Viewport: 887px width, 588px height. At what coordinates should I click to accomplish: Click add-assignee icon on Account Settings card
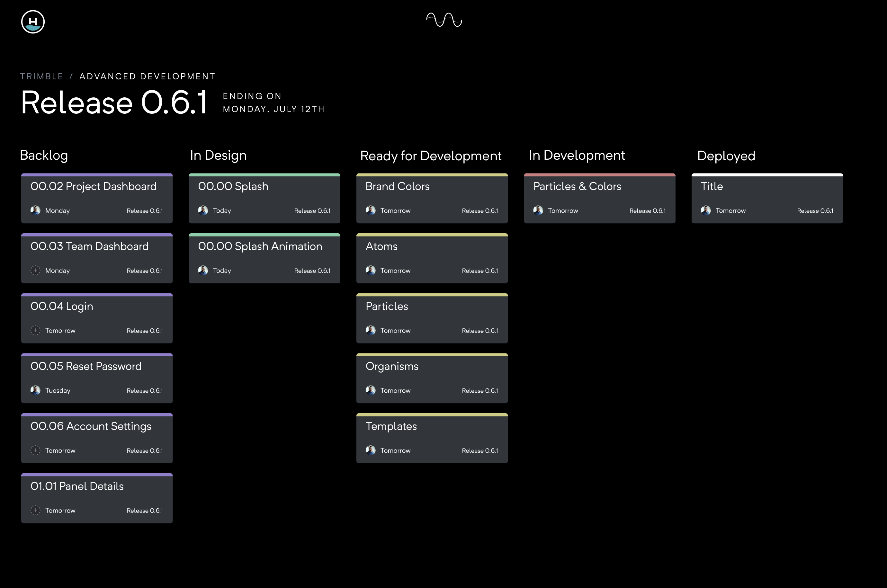(35, 450)
